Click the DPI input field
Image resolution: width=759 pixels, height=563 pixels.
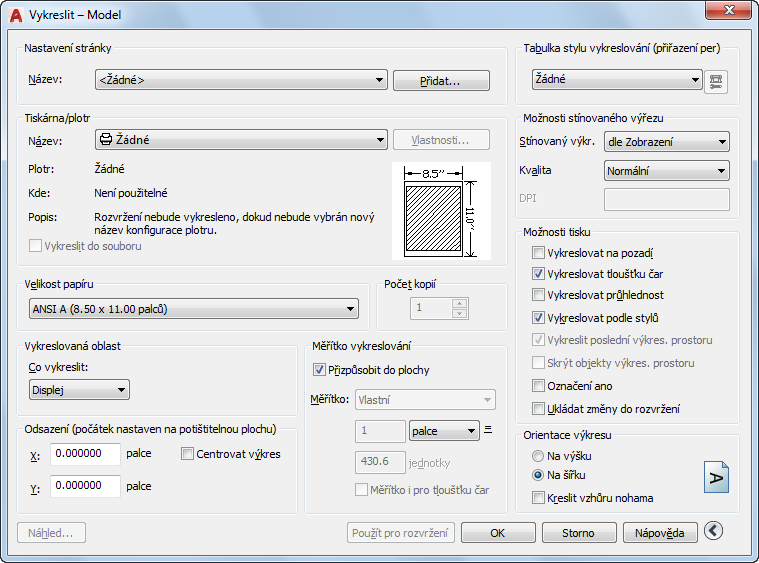pos(667,199)
